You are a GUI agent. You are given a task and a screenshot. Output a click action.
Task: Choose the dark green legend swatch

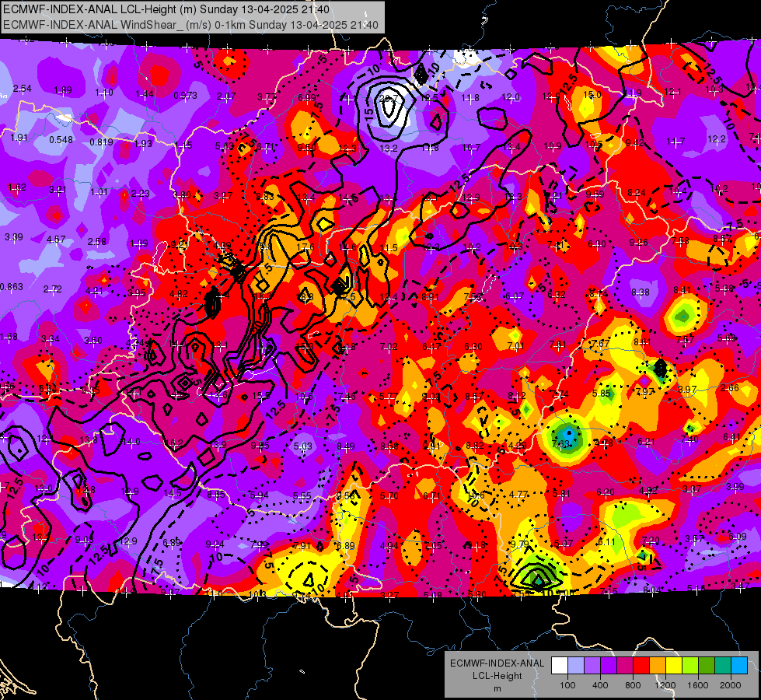point(706,666)
